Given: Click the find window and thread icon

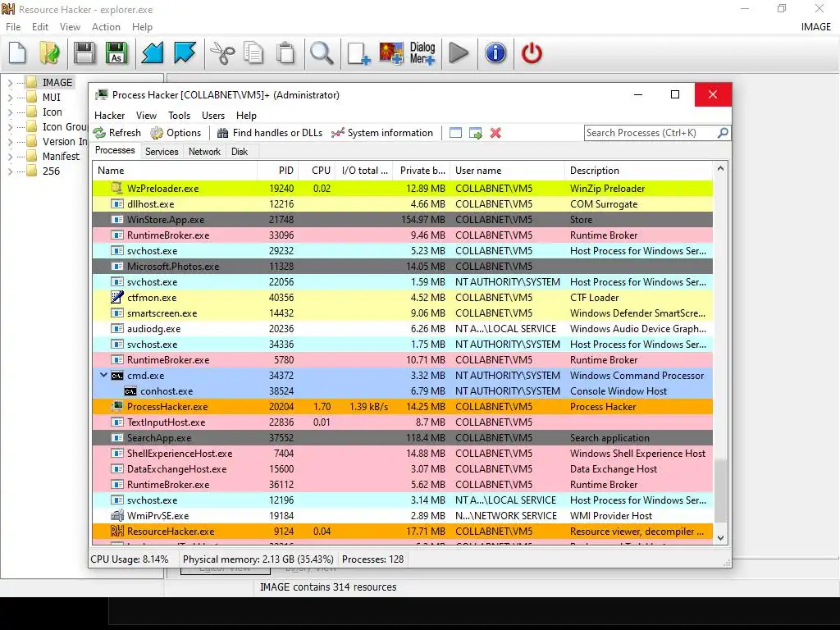Looking at the screenshot, I should coord(475,133).
